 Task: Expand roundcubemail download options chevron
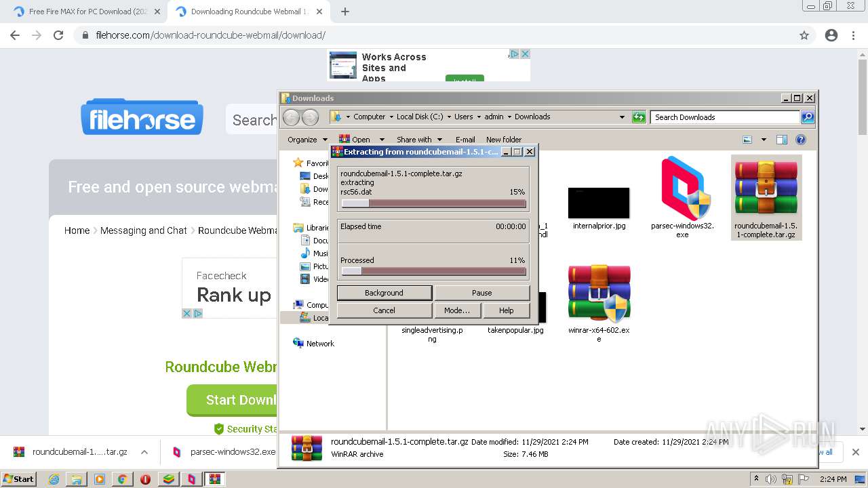144,452
